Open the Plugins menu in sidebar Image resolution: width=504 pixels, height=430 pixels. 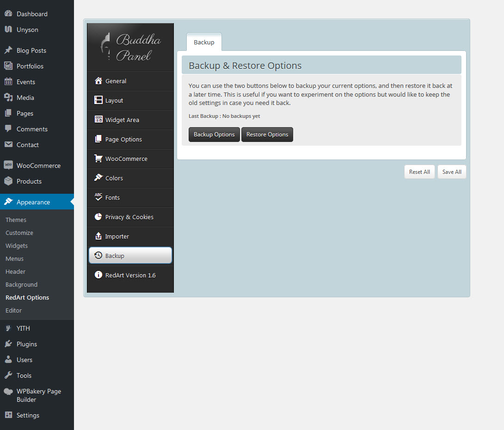[x=27, y=344]
